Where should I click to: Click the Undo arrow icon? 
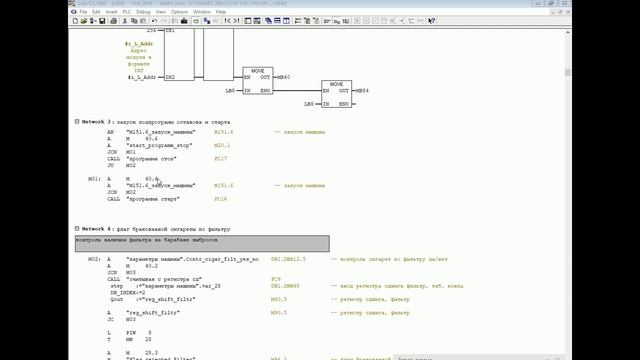[154, 21]
